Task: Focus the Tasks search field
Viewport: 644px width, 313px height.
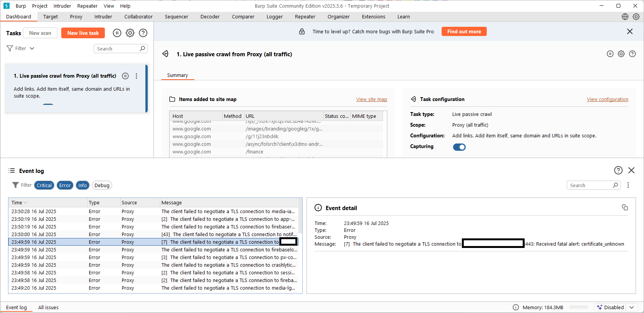Action: [x=117, y=49]
